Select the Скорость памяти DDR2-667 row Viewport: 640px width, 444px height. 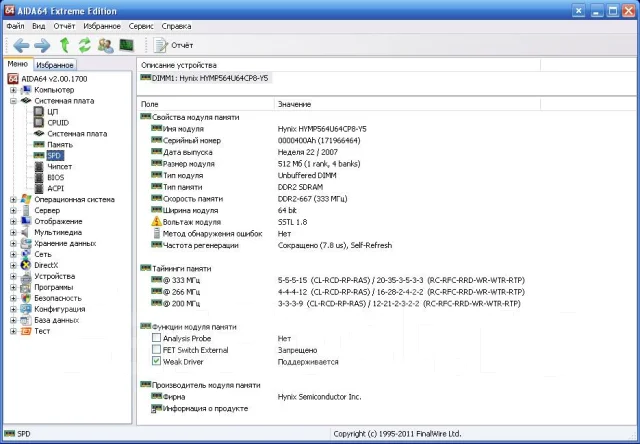tap(249, 199)
